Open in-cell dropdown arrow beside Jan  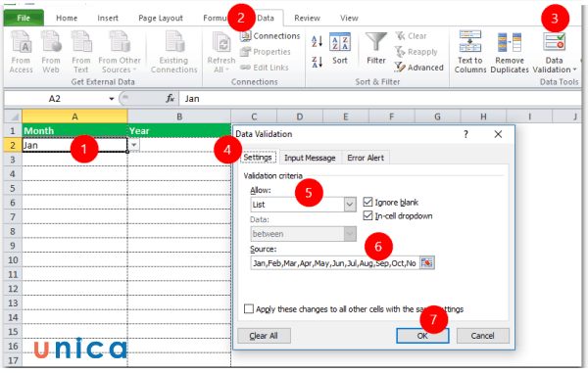click(134, 145)
